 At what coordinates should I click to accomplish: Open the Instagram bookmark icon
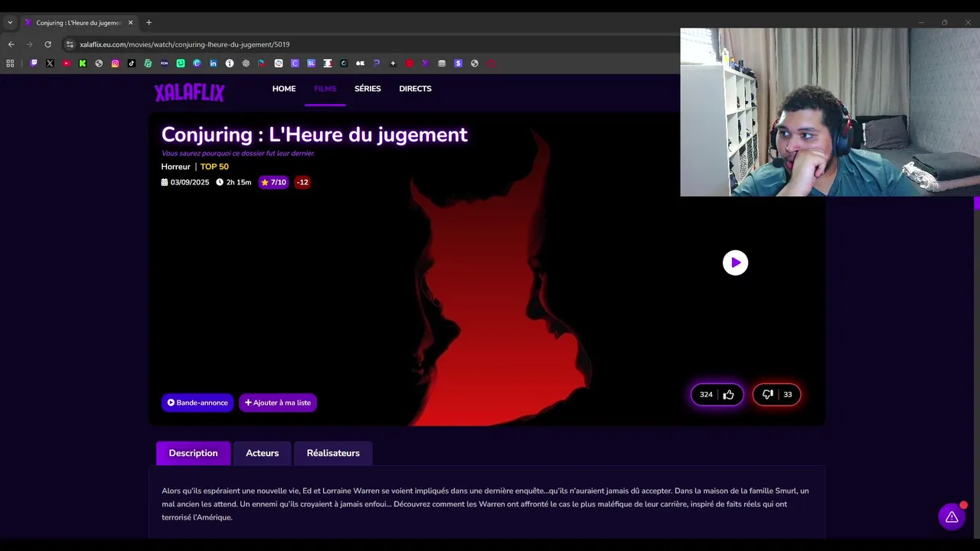pos(115,64)
